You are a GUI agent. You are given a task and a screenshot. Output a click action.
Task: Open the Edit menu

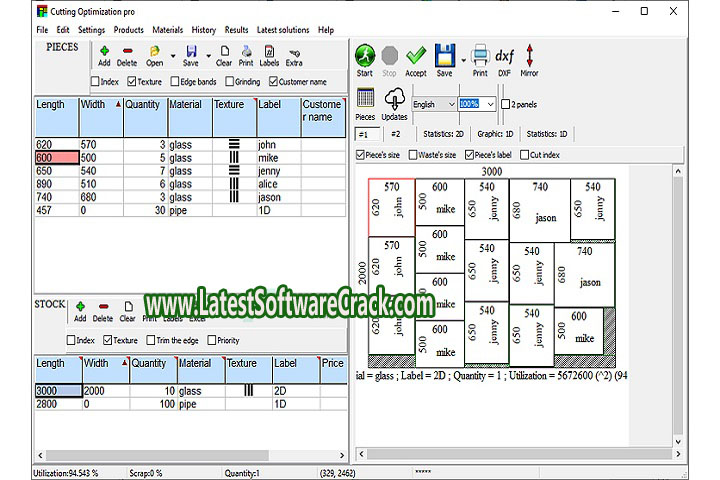pyautogui.click(x=63, y=30)
